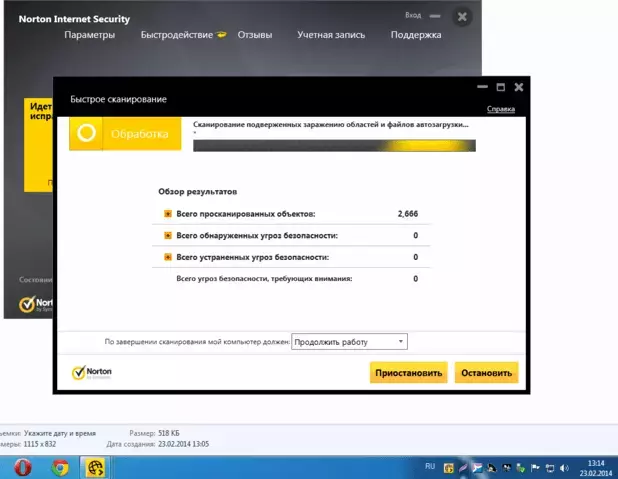618x479 pixels.
Task: Open Поддержка in Norton main window
Action: click(416, 35)
